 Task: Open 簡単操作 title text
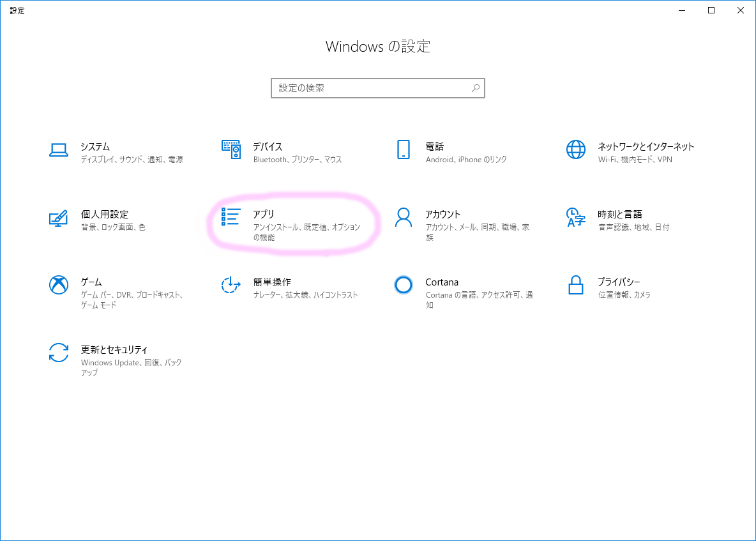pyautogui.click(x=272, y=282)
